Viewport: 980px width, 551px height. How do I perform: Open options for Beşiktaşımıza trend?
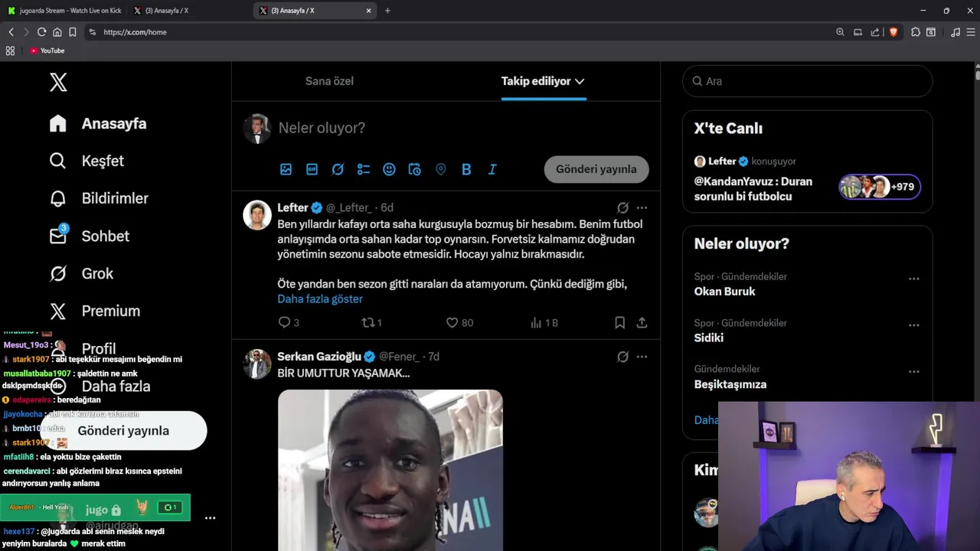(x=913, y=372)
